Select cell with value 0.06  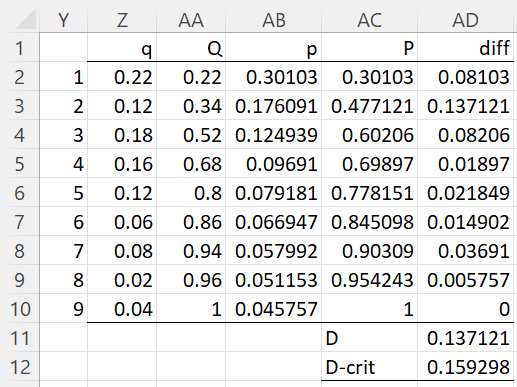[x=122, y=222]
